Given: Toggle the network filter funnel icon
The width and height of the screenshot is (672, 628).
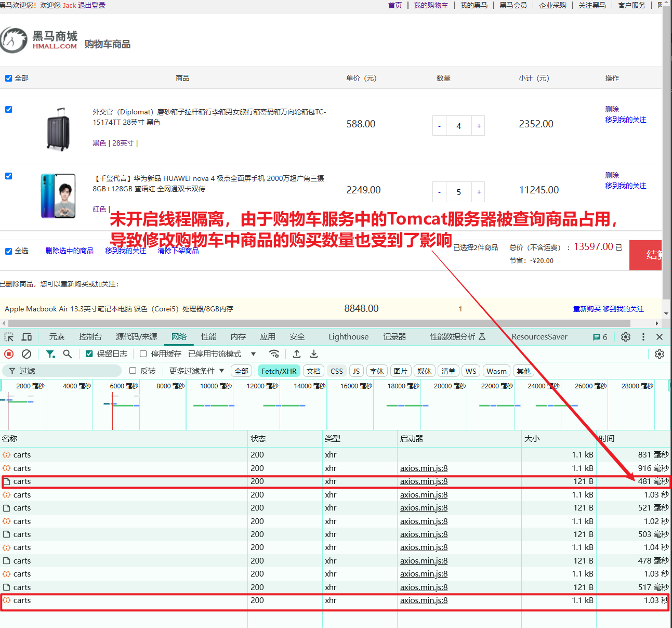Looking at the screenshot, I should [50, 354].
